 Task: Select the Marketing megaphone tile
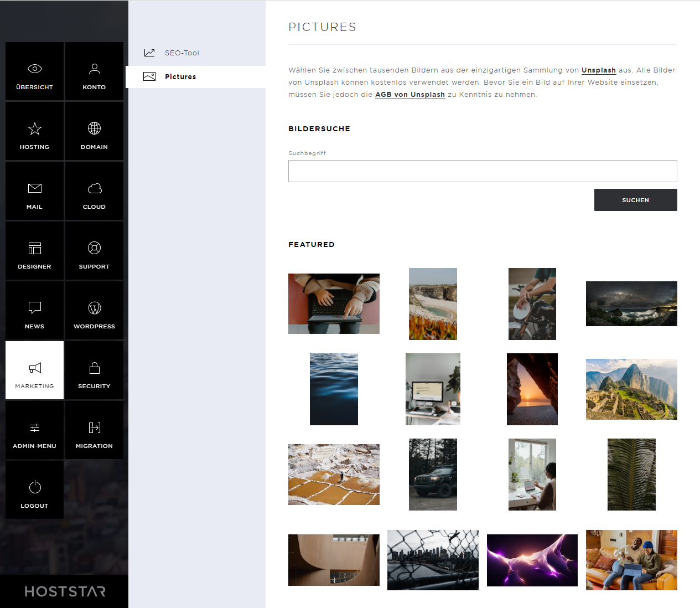(34, 370)
